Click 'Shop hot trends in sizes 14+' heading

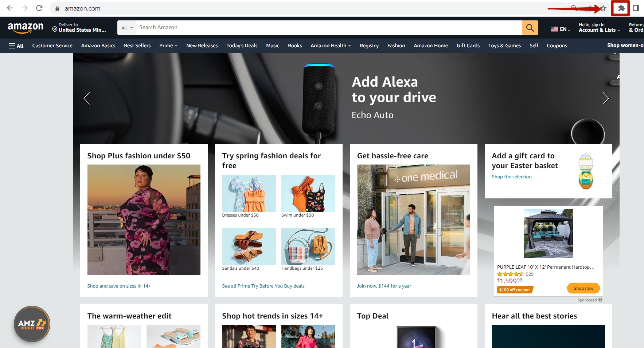tap(273, 316)
